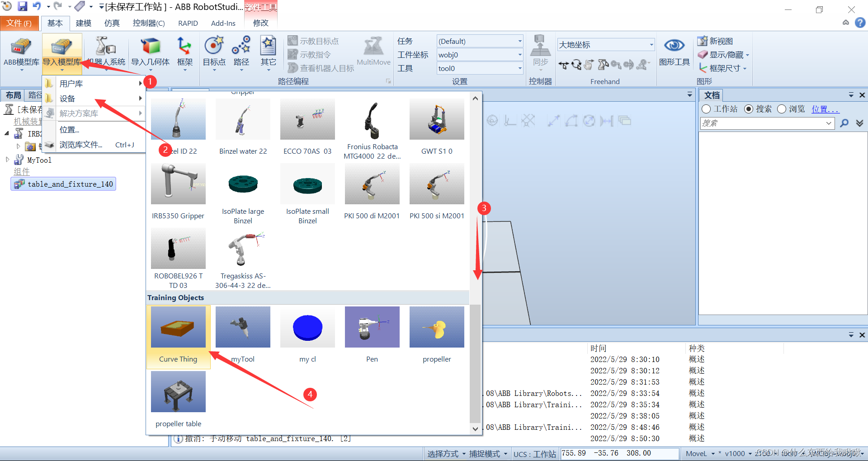Open the v1000 speed dropdown in status bar
Image resolution: width=868 pixels, height=461 pixels.
738,454
